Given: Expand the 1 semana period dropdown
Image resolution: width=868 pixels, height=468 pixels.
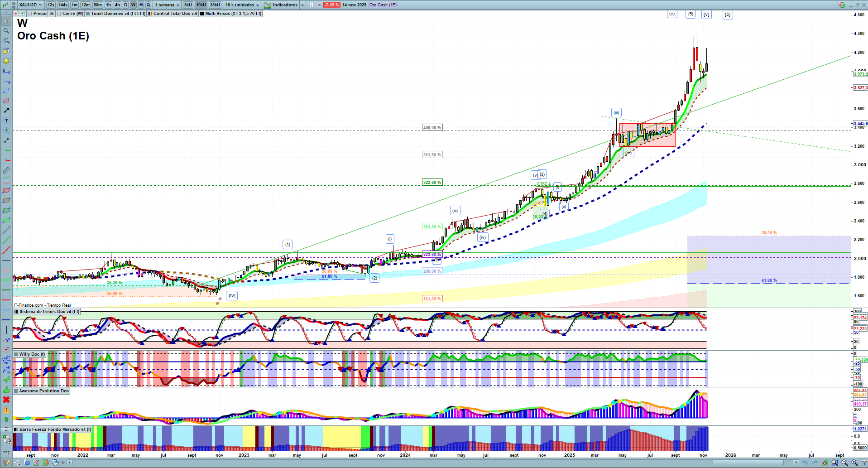Looking at the screenshot, I should [167, 5].
